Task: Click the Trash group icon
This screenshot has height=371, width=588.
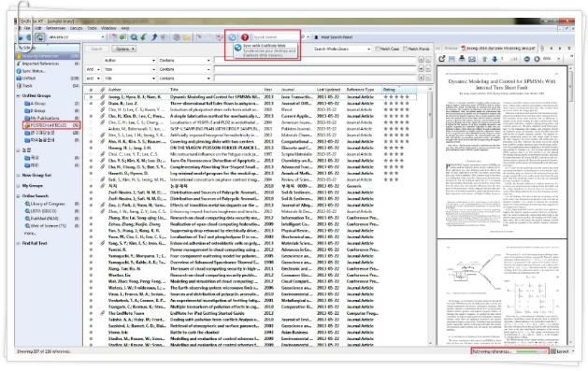Action: click(x=19, y=86)
